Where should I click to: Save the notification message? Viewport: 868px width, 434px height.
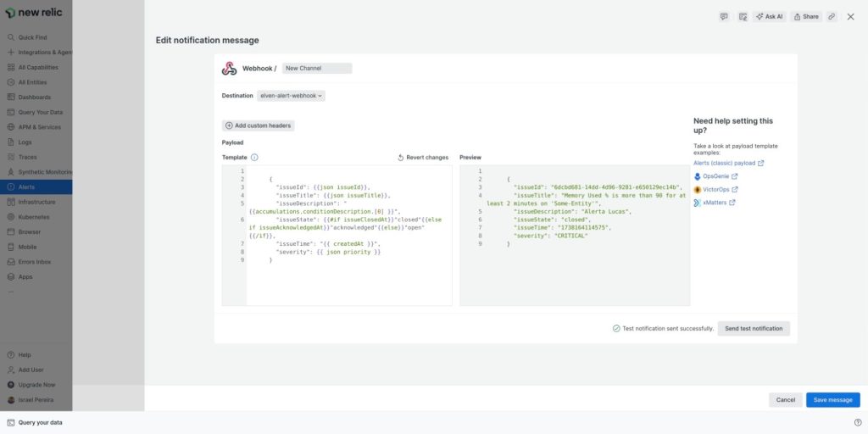point(832,399)
